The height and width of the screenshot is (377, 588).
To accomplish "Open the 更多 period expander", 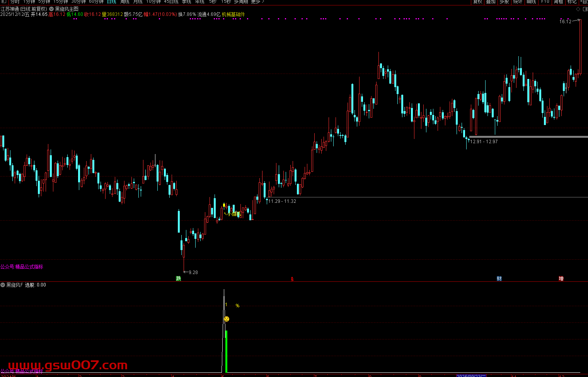I will pos(257,2).
